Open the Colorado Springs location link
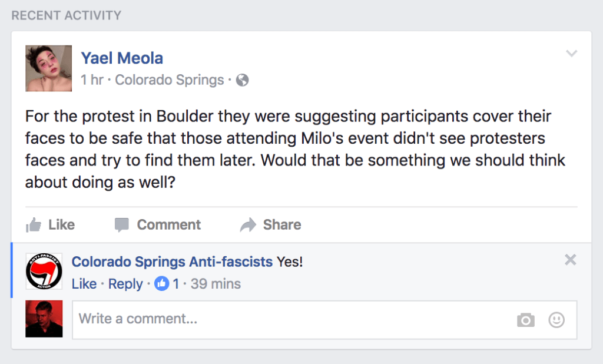Screen dimensions: 603x364 pyautogui.click(x=170, y=80)
